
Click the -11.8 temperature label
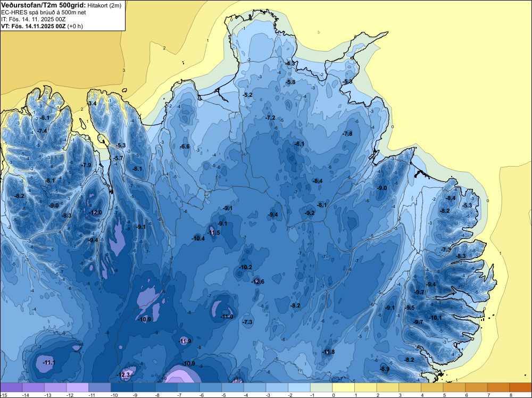(329, 352)
